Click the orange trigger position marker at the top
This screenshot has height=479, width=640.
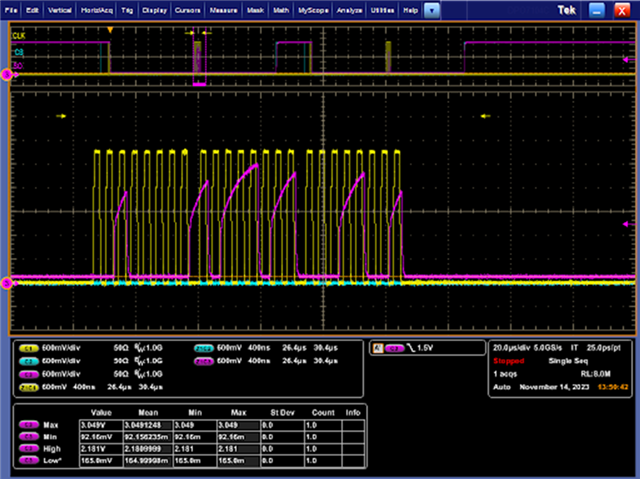pos(111,31)
